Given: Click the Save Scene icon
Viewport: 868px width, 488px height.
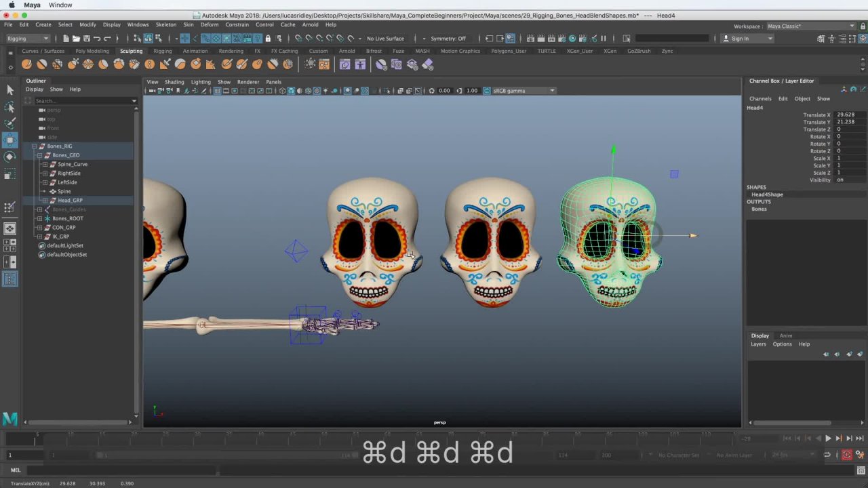Looking at the screenshot, I should (x=86, y=39).
